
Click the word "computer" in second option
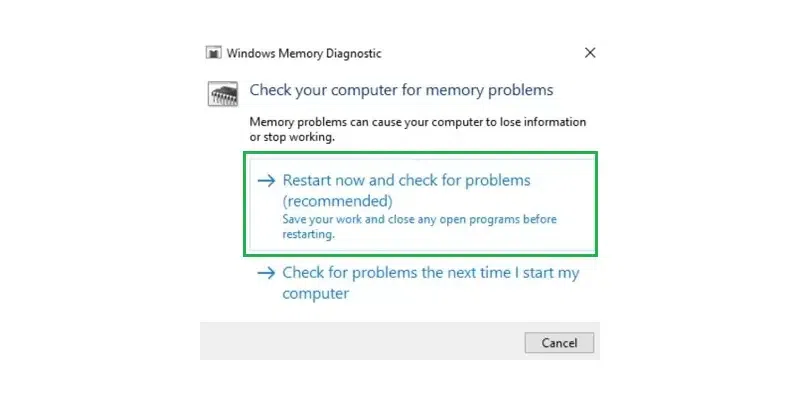[316, 294]
